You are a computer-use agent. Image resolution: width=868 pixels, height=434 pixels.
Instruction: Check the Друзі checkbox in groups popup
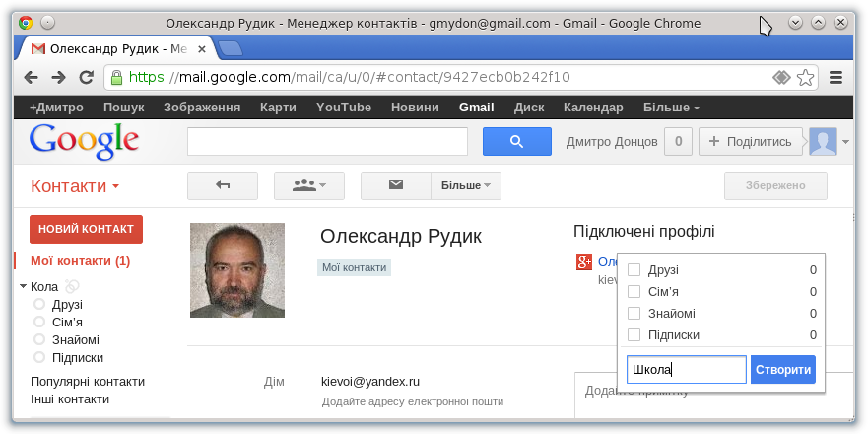634,270
